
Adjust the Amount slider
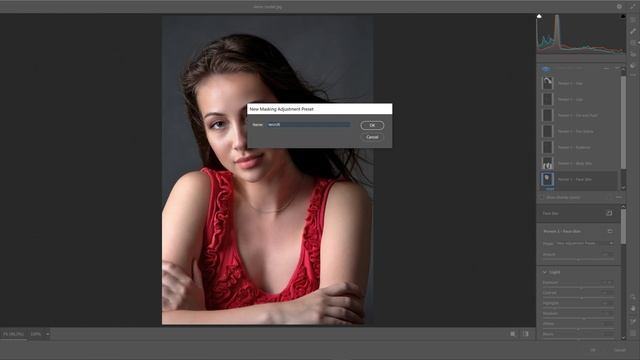(x=578, y=259)
